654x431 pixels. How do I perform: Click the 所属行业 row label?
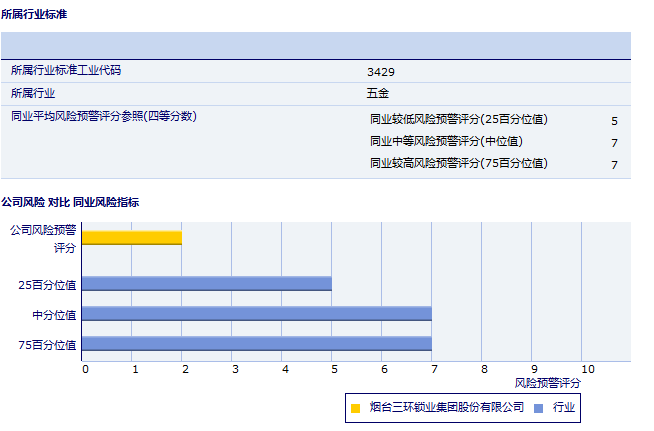click(x=33, y=93)
